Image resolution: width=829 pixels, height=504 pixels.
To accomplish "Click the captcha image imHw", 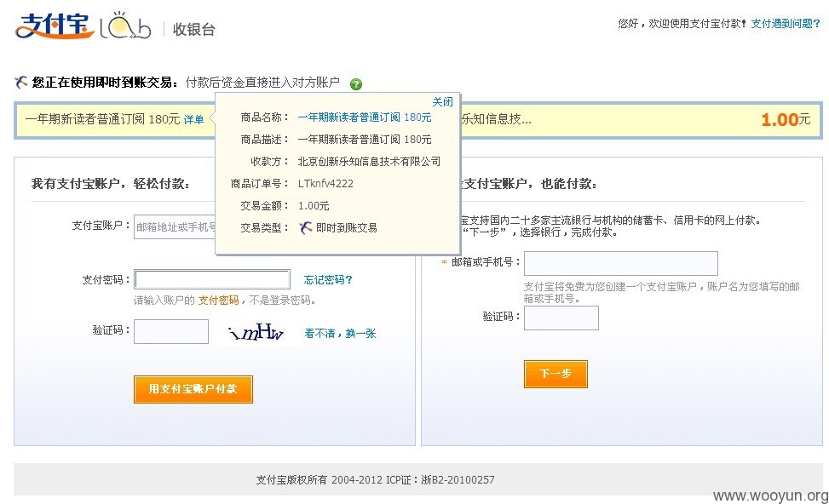I will (x=256, y=332).
